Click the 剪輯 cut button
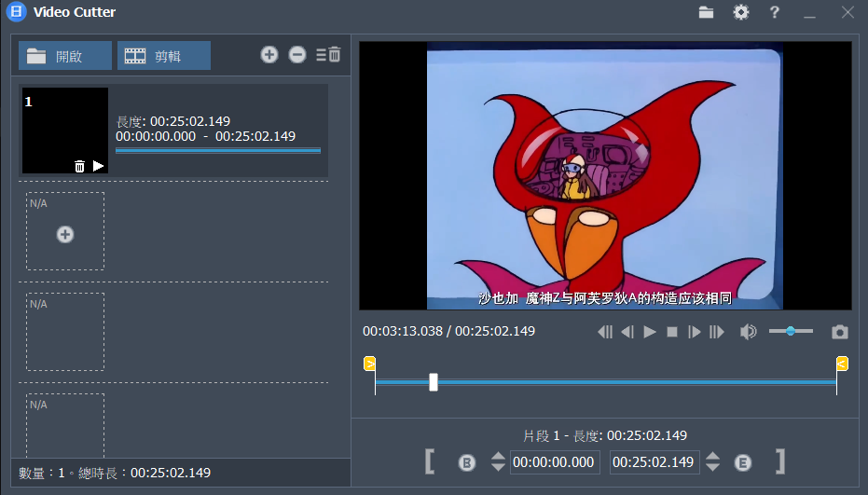868x495 pixels. pos(164,55)
